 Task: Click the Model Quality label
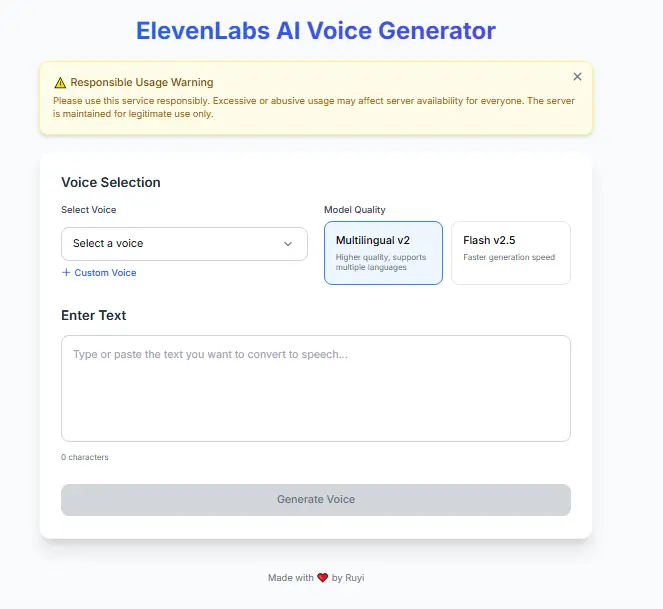point(355,210)
